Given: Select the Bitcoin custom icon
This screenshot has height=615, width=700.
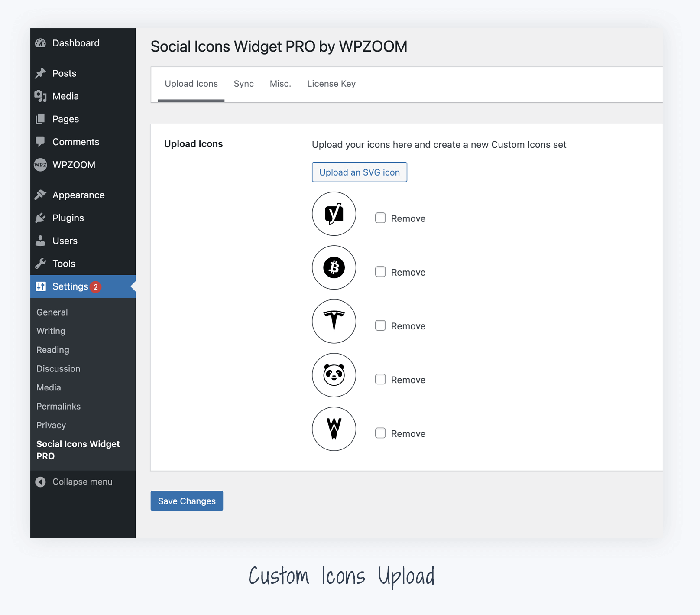Looking at the screenshot, I should pos(334,267).
